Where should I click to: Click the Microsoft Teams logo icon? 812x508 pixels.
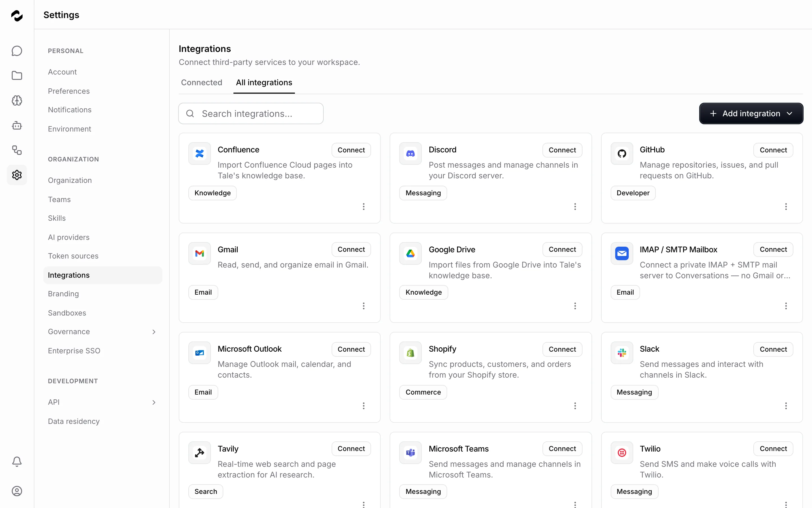[410, 453]
